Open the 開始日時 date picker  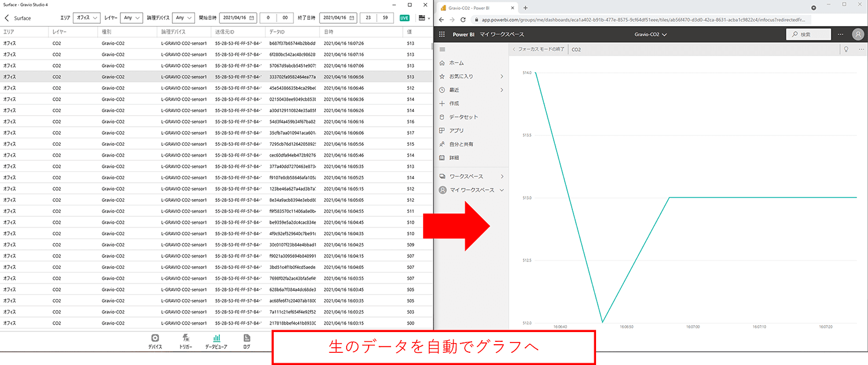[x=238, y=18]
